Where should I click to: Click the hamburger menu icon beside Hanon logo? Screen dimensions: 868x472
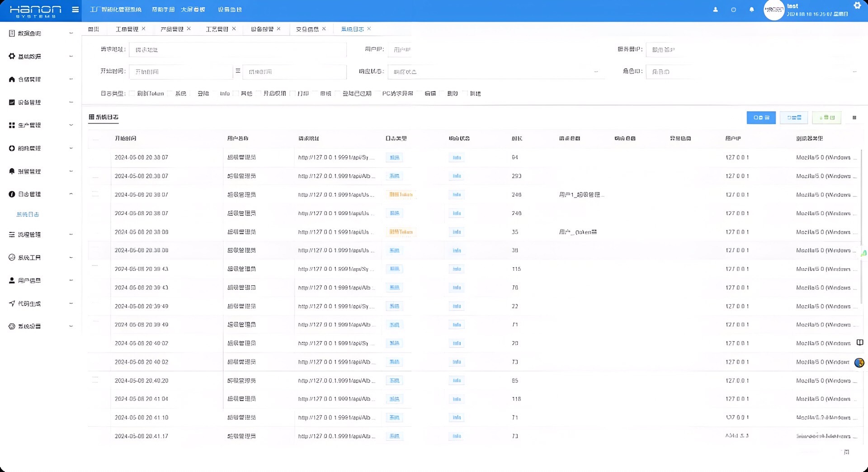[x=75, y=9]
